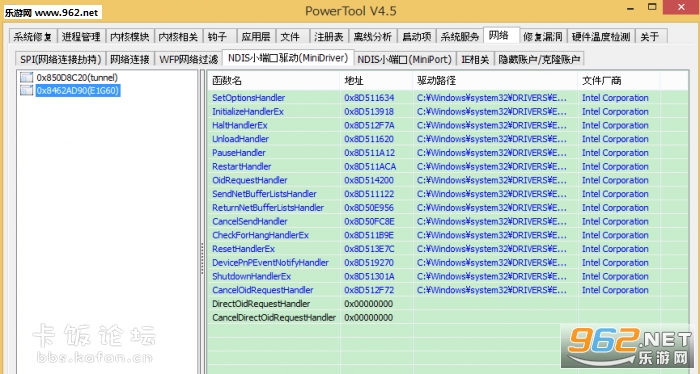Select the 网络 tab
The height and width of the screenshot is (374, 700).
[x=501, y=35]
